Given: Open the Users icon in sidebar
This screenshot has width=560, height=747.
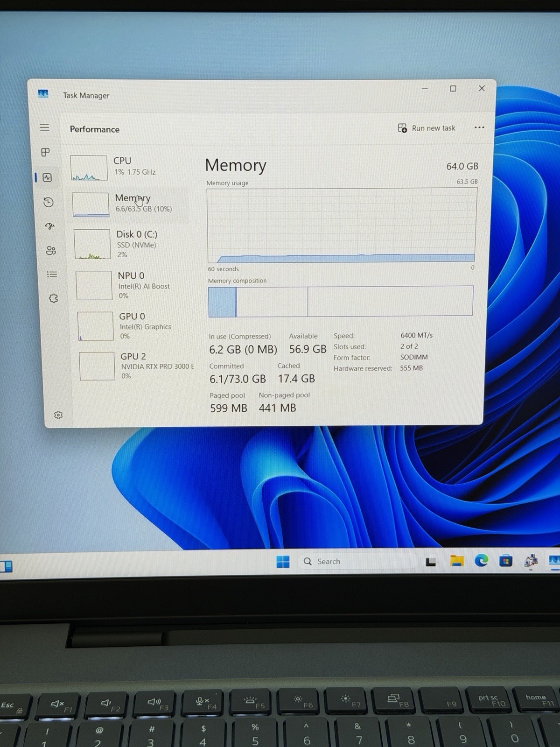Looking at the screenshot, I should [51, 251].
